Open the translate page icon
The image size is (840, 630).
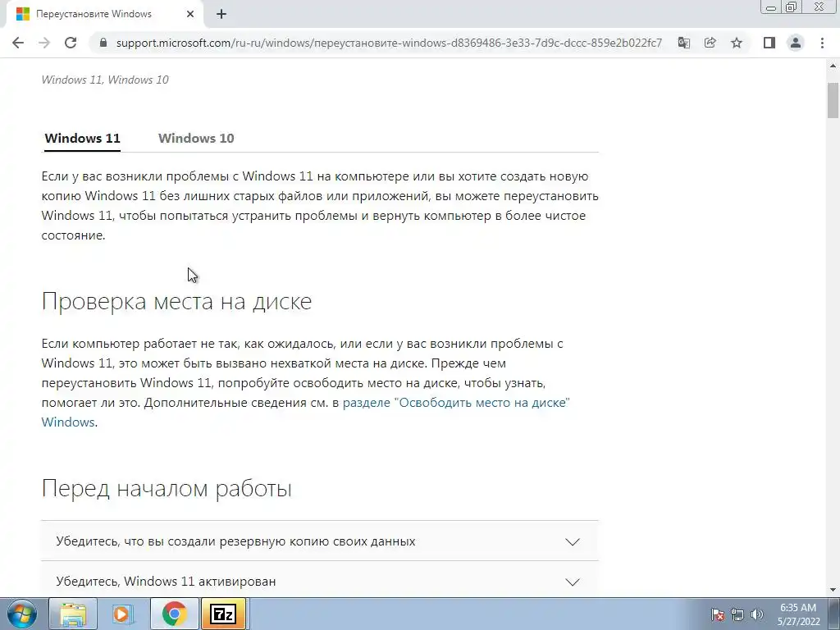683,43
